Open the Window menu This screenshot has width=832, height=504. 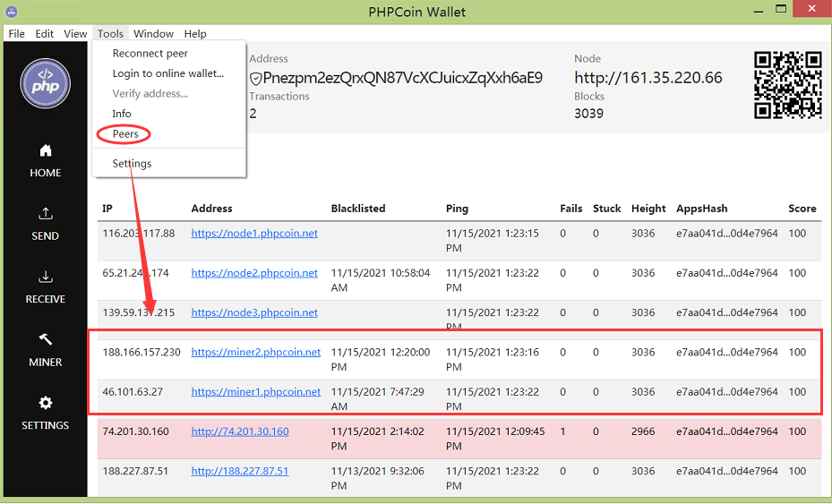[x=153, y=34]
